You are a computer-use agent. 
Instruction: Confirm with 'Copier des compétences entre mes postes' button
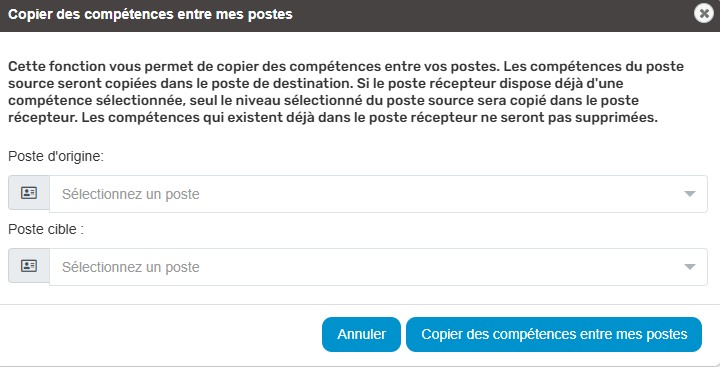(x=554, y=334)
